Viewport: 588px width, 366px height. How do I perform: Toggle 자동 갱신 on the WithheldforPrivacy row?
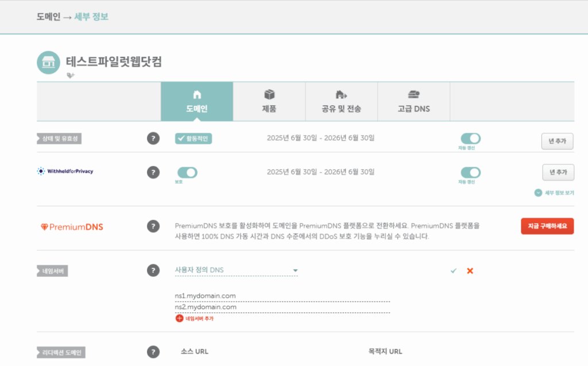point(471,172)
